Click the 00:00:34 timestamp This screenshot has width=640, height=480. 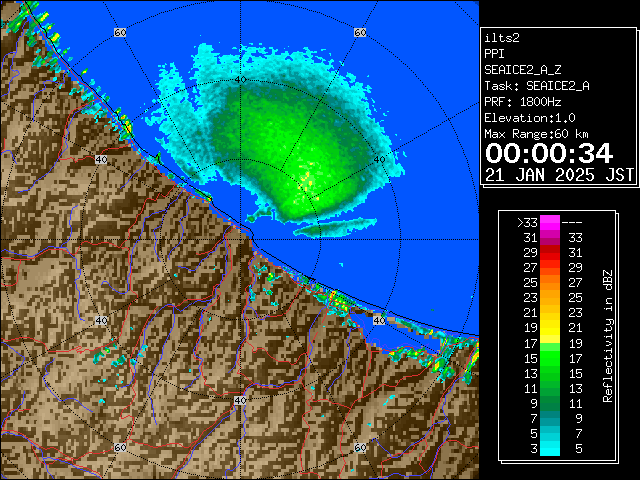coord(549,153)
